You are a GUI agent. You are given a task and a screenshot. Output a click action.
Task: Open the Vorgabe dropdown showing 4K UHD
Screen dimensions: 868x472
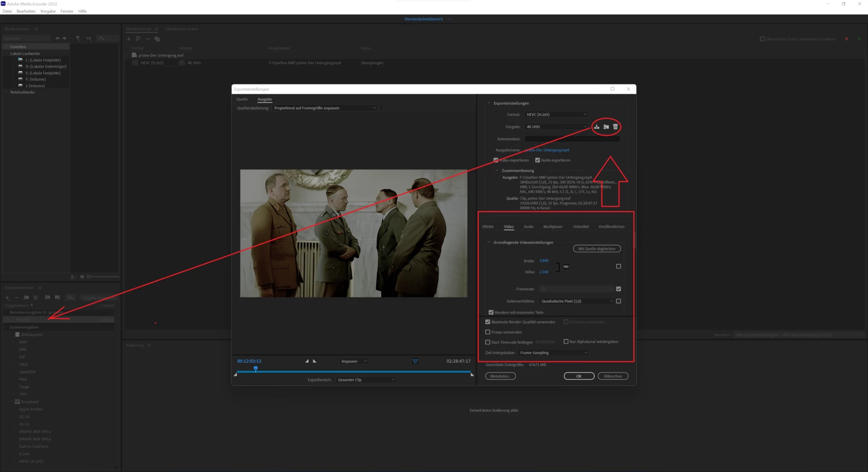coord(556,126)
